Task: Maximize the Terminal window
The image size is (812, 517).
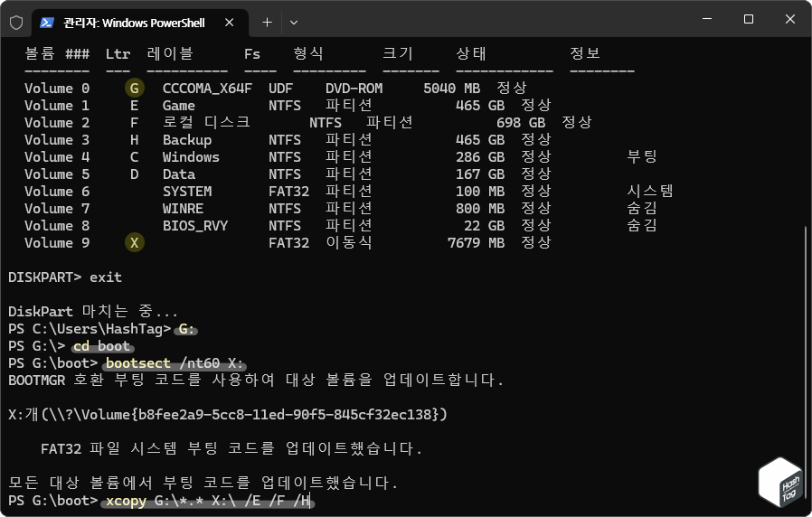Action: point(749,19)
